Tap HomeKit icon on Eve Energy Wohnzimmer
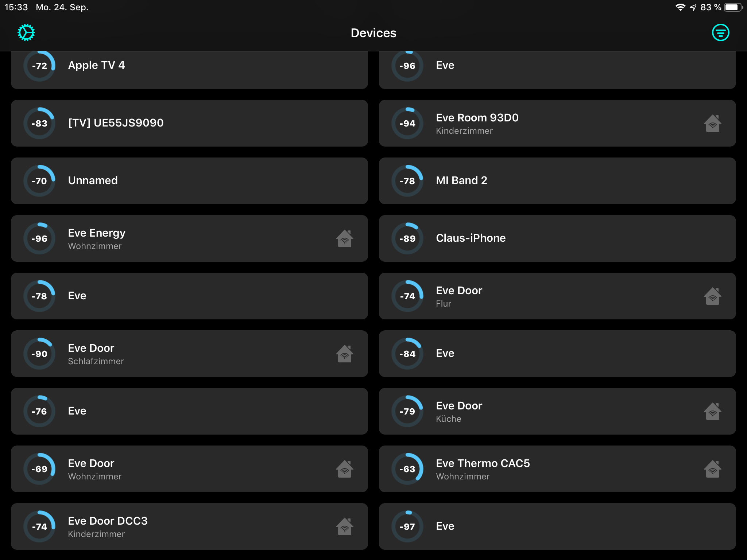Screen dimensions: 747x560 click(344, 238)
